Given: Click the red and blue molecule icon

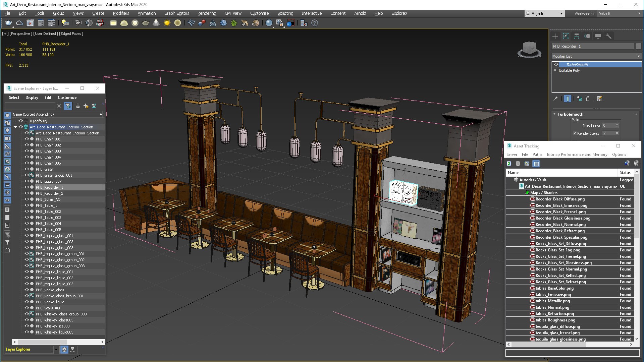Looking at the screenshot, I should click(202, 23).
